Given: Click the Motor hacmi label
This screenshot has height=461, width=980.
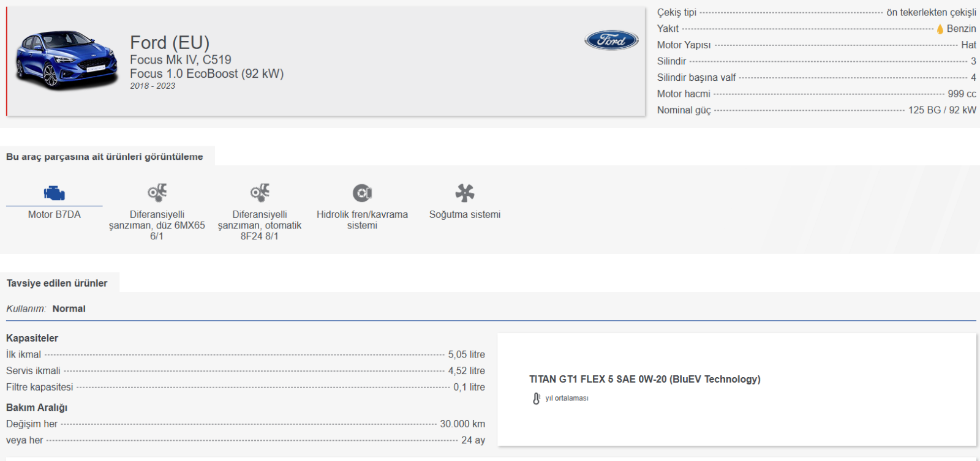Looking at the screenshot, I should pyautogui.click(x=684, y=94).
